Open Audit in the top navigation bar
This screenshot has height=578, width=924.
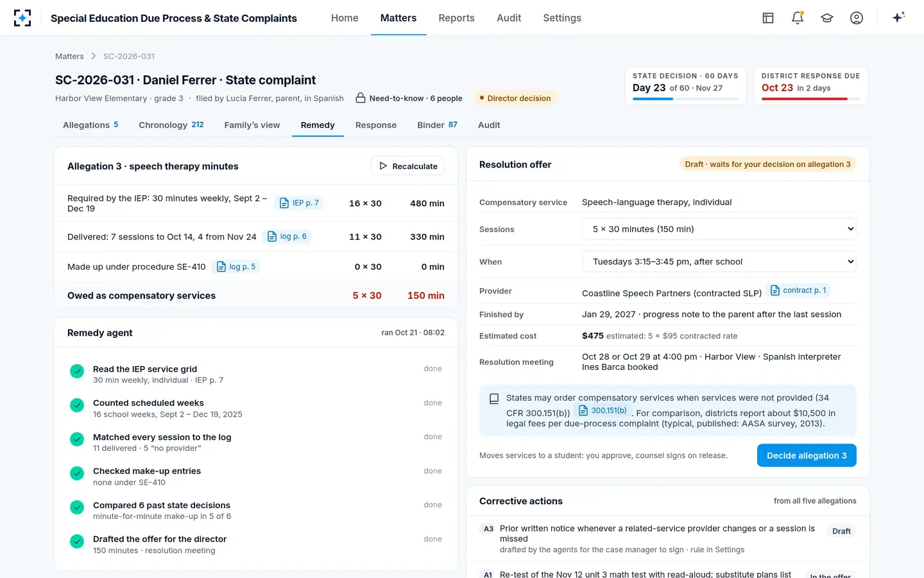[509, 18]
